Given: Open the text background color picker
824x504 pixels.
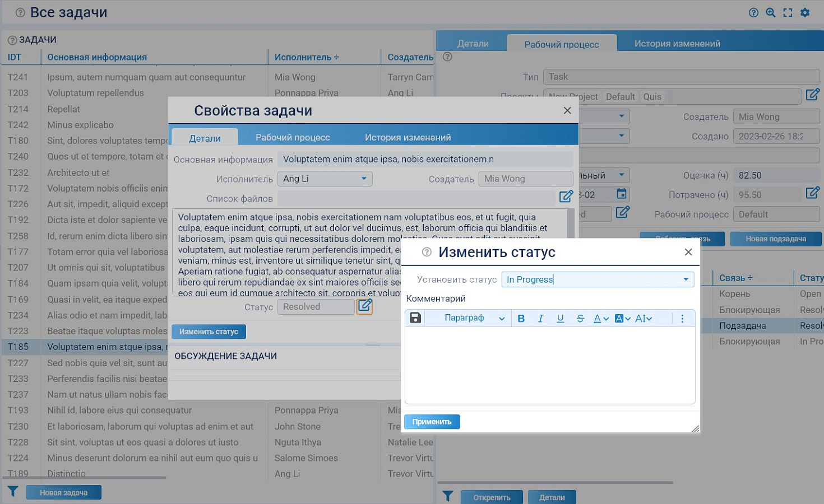Looking at the screenshot, I should (x=622, y=319).
